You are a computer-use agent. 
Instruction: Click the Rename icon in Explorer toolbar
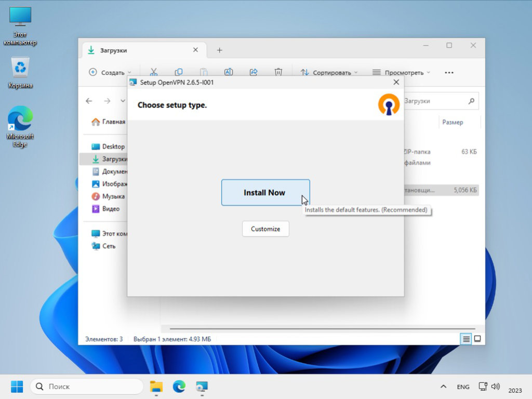point(229,72)
